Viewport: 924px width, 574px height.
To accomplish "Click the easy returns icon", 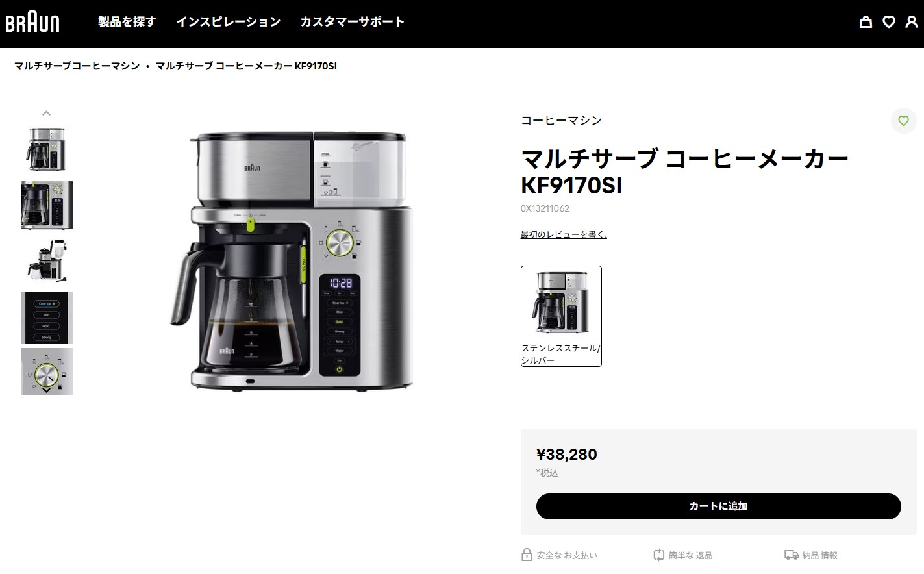I will tap(659, 555).
